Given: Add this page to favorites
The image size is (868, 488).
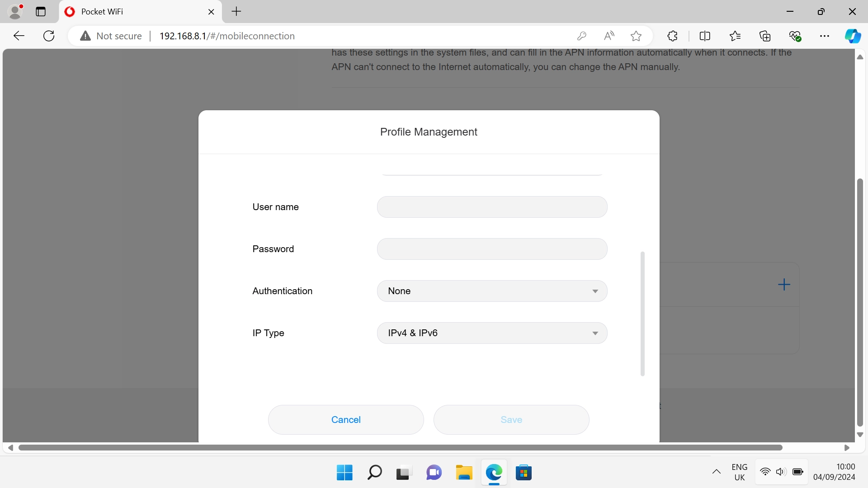Looking at the screenshot, I should coord(636,36).
